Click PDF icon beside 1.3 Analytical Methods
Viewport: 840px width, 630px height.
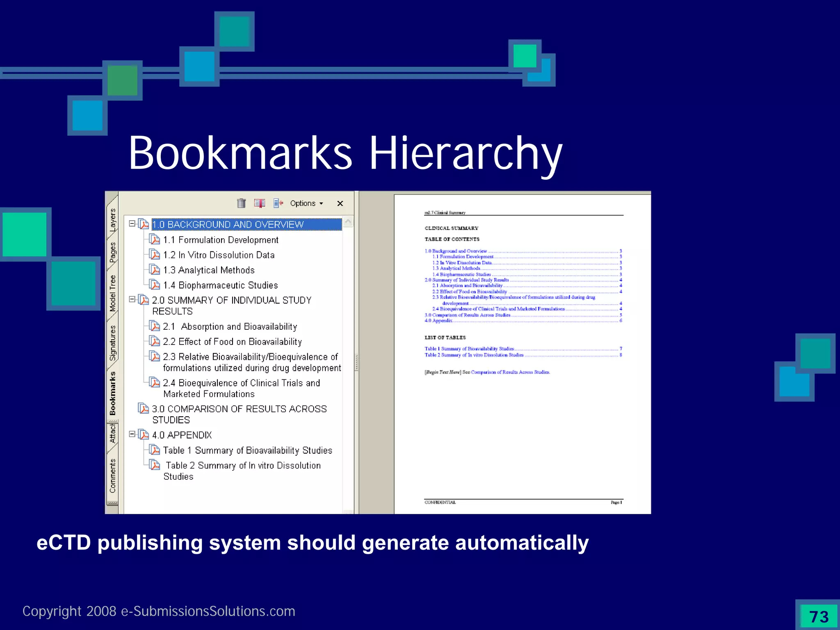[x=155, y=270]
